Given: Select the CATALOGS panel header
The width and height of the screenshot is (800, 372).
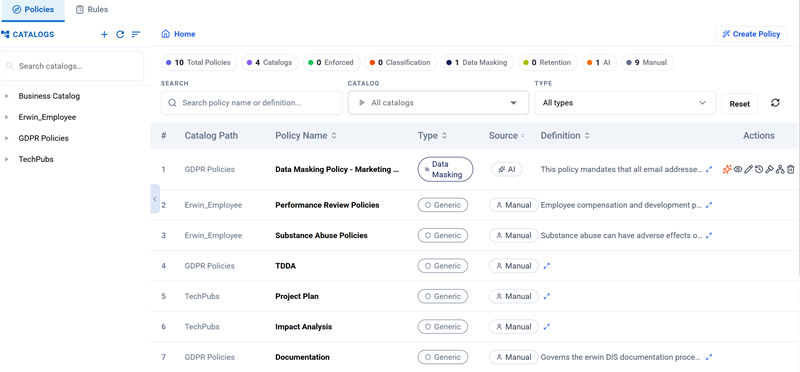Looking at the screenshot, I should 28,34.
